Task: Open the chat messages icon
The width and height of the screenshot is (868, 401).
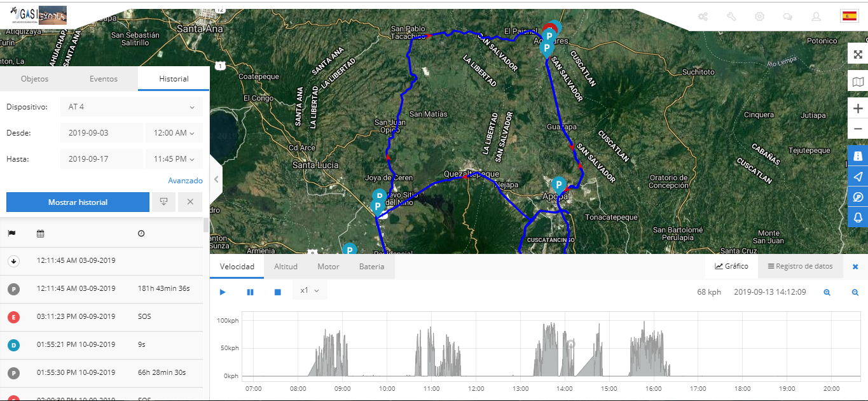Action: 787,17
